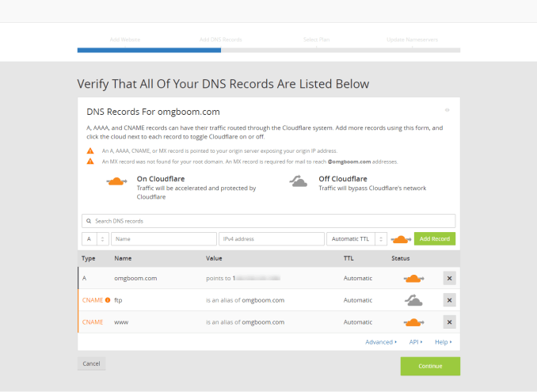Click the Value column header
This screenshot has width=537, height=392.
214,258
